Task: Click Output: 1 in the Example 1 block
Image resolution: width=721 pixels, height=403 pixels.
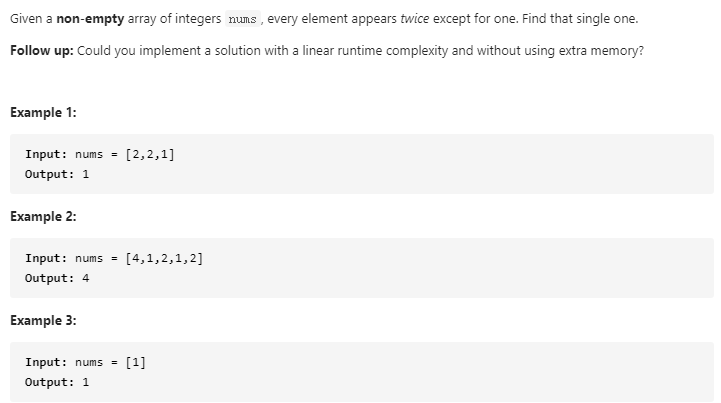Action: pos(57,174)
